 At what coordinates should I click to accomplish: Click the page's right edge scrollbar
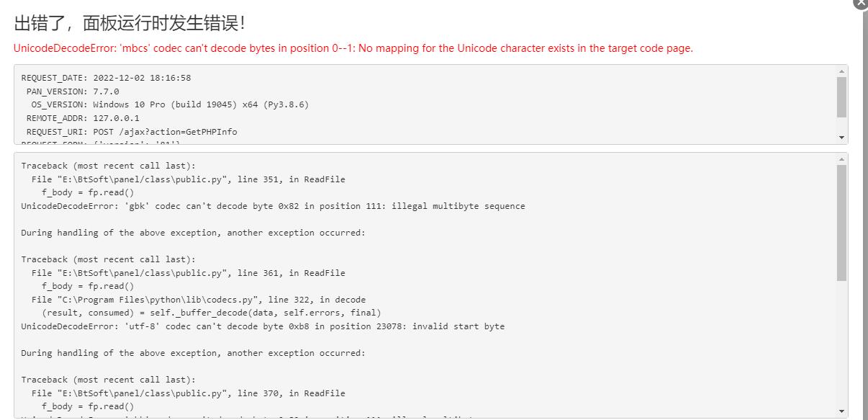pyautogui.click(x=866, y=216)
